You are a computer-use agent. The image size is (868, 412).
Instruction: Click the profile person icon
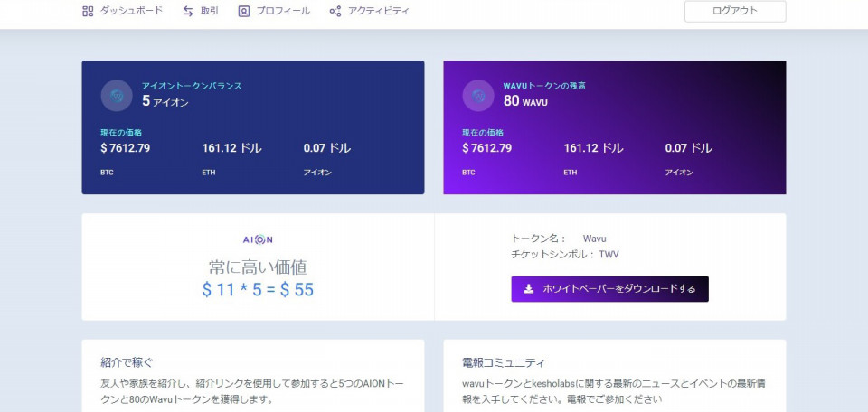[244, 11]
